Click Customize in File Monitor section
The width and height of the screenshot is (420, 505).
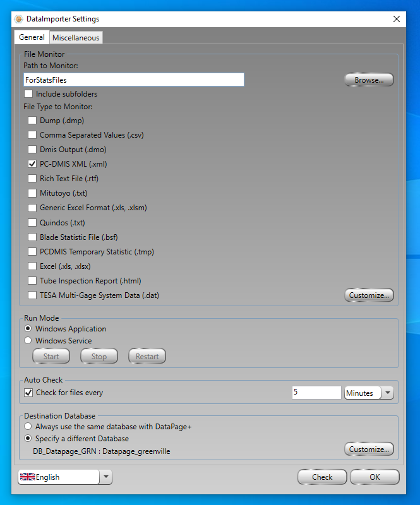point(369,295)
